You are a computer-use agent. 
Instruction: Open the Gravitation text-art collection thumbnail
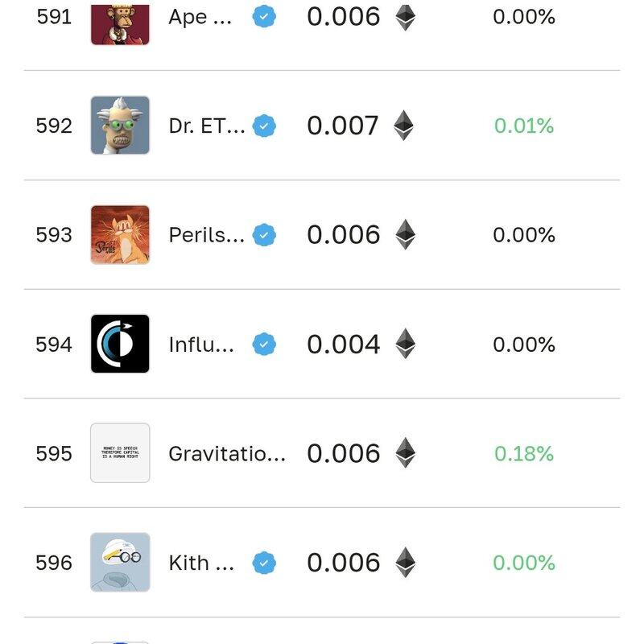[x=120, y=453]
